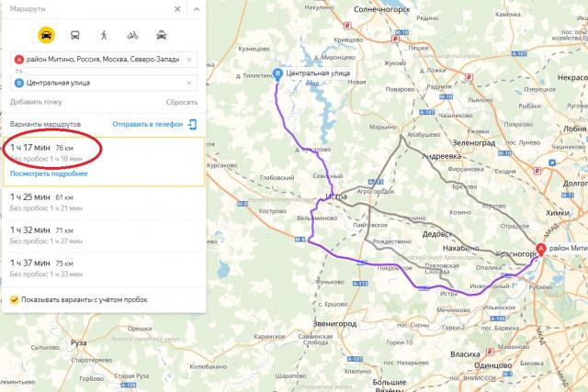The height and width of the screenshot is (392, 588).
Task: Pick the taxi route icon
Action: (162, 35)
